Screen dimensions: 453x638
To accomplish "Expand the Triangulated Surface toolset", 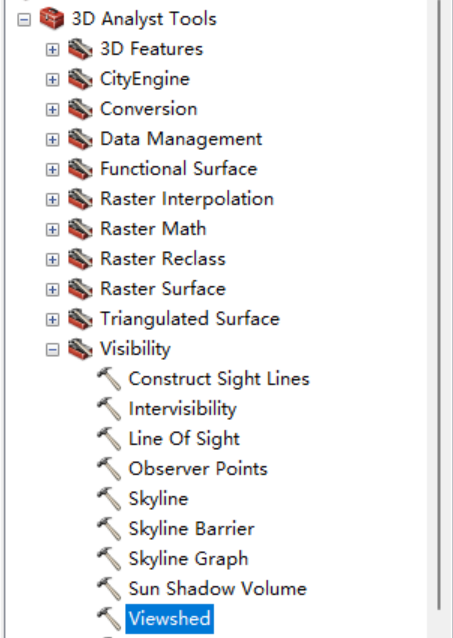I will point(52,319).
